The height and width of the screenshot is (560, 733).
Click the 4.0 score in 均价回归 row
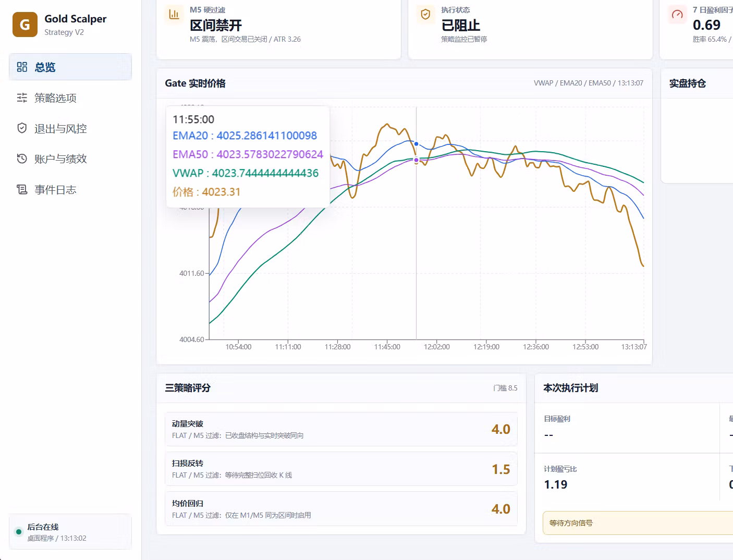tap(501, 509)
